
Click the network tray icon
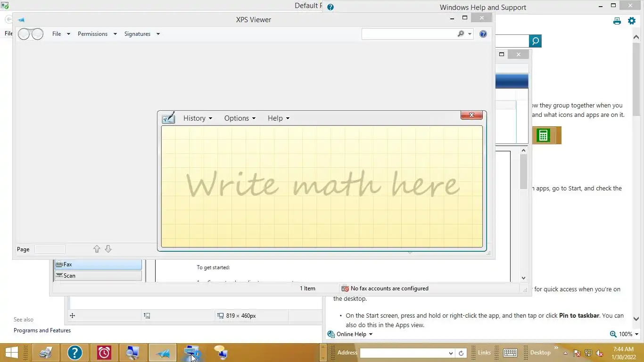click(x=588, y=353)
